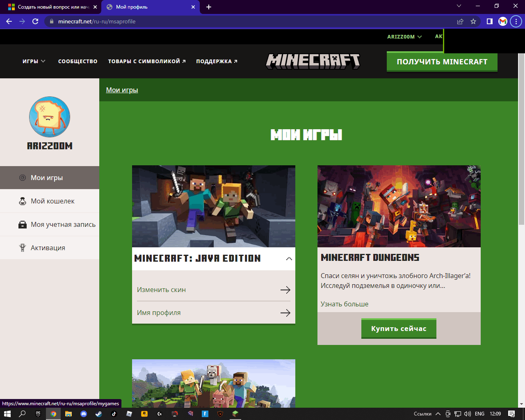Open a new browser tab
This screenshot has width=525, height=420.
tap(209, 7)
